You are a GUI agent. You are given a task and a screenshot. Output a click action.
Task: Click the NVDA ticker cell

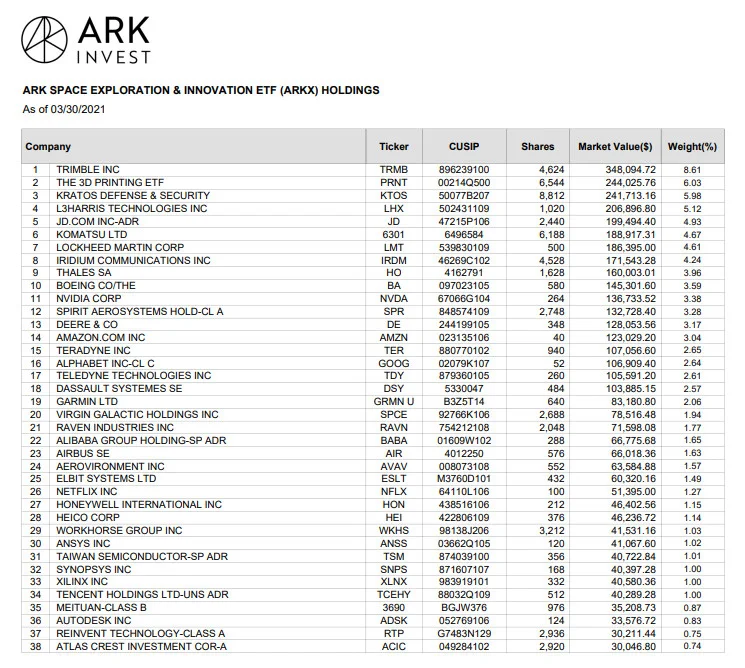393,298
